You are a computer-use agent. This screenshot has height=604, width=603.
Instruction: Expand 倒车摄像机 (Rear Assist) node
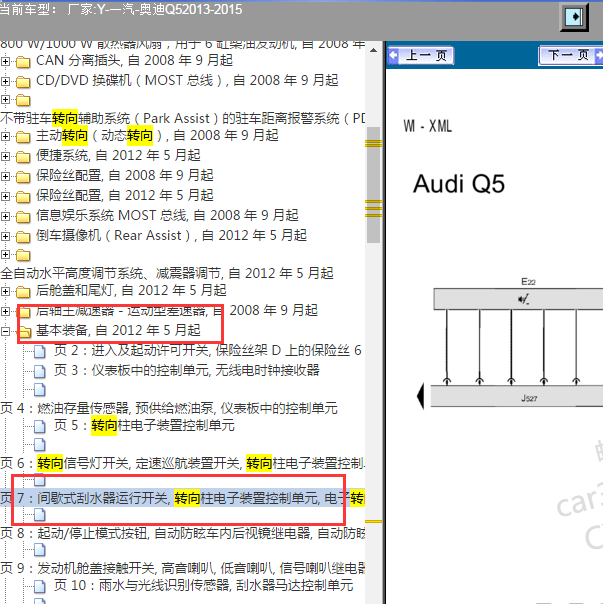[x=5, y=236]
